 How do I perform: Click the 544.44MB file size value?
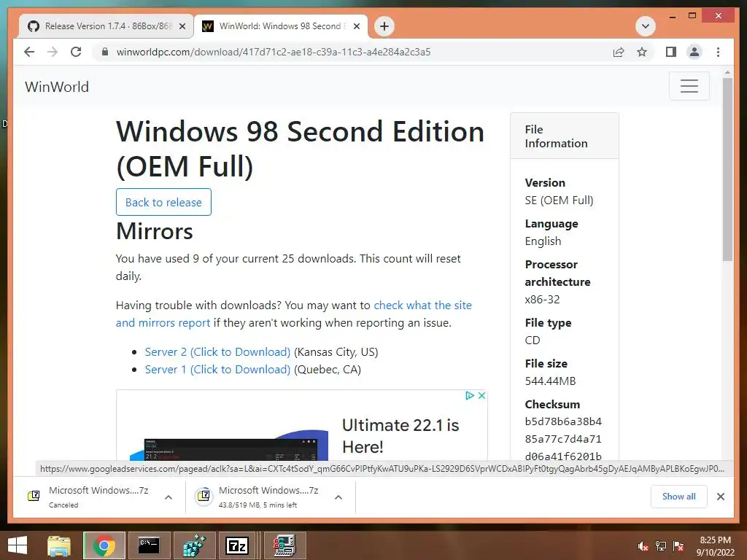[550, 381]
